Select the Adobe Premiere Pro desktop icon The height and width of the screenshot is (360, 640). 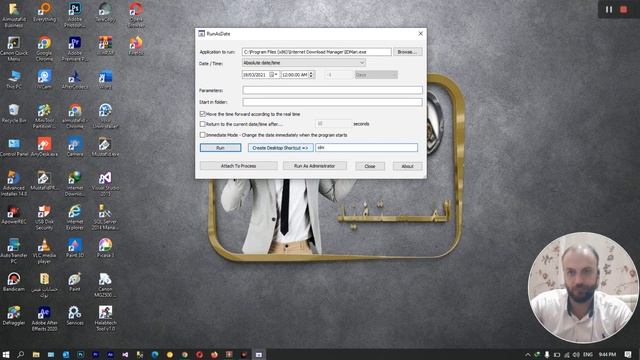pos(75,49)
